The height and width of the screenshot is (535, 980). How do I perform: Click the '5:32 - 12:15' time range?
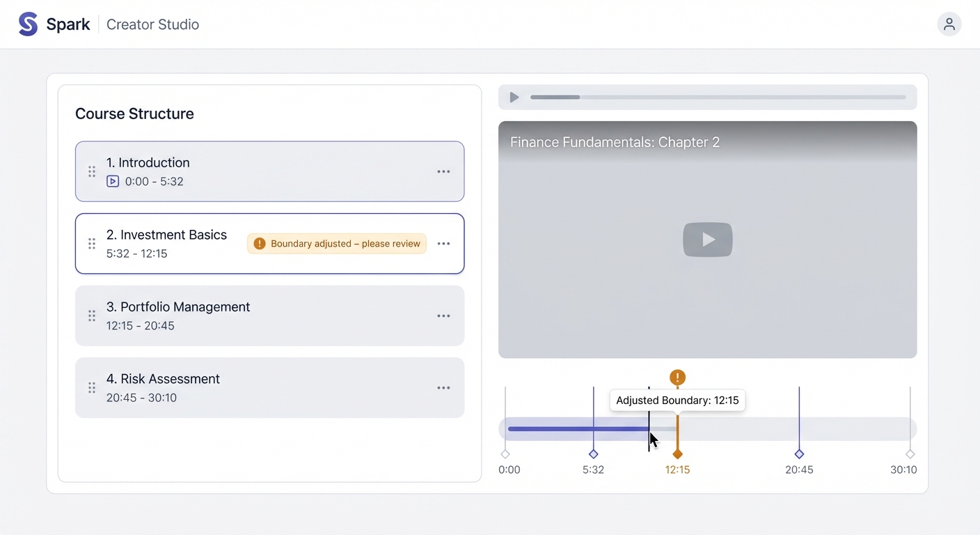click(137, 254)
